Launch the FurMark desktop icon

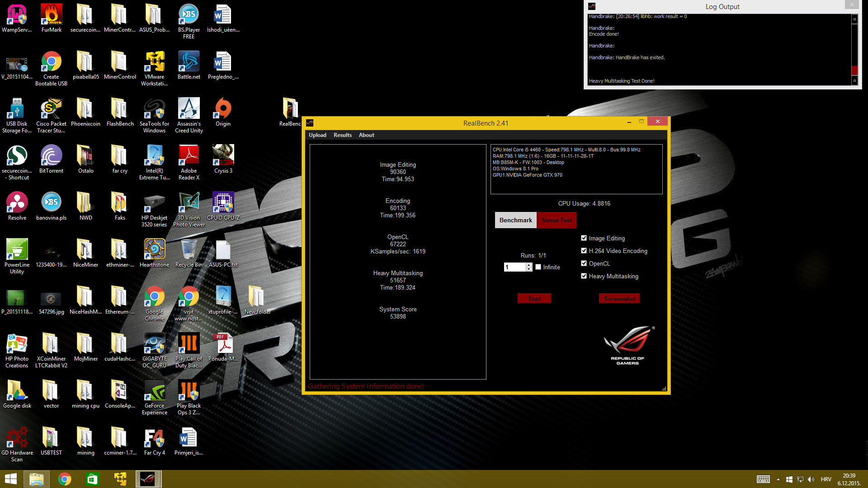pyautogui.click(x=51, y=18)
